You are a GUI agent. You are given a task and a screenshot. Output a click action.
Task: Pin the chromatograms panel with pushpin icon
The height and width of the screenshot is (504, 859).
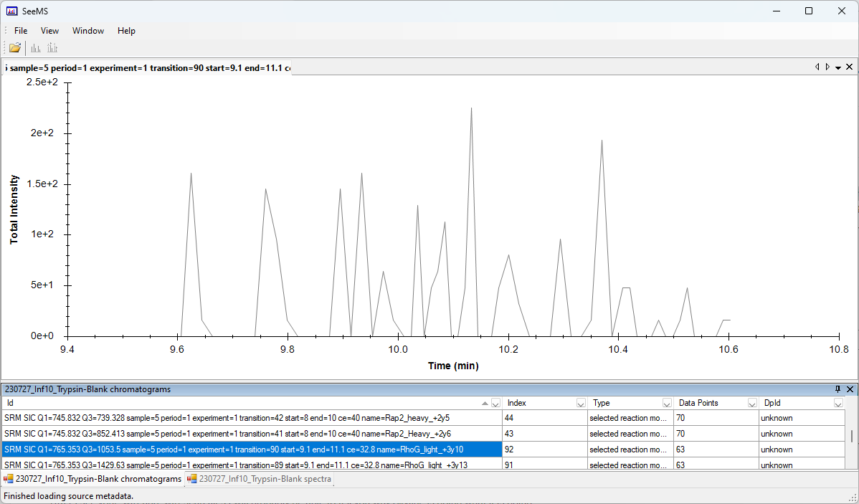click(x=837, y=389)
